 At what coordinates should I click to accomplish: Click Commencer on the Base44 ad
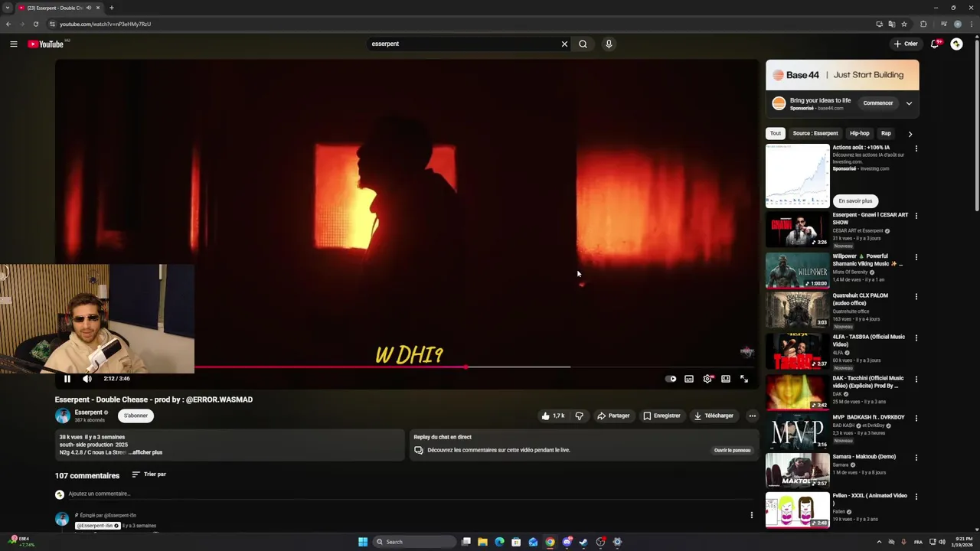pos(878,103)
